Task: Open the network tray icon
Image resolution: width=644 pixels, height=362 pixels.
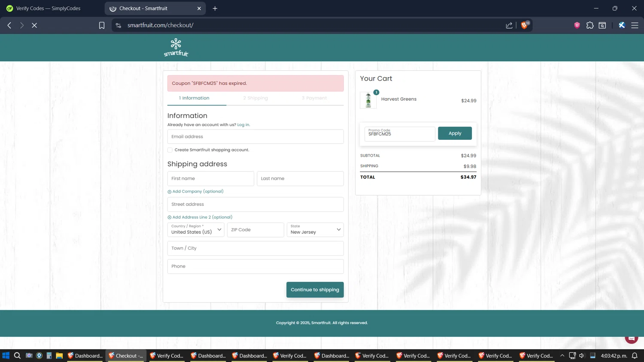Action: [572, 356]
